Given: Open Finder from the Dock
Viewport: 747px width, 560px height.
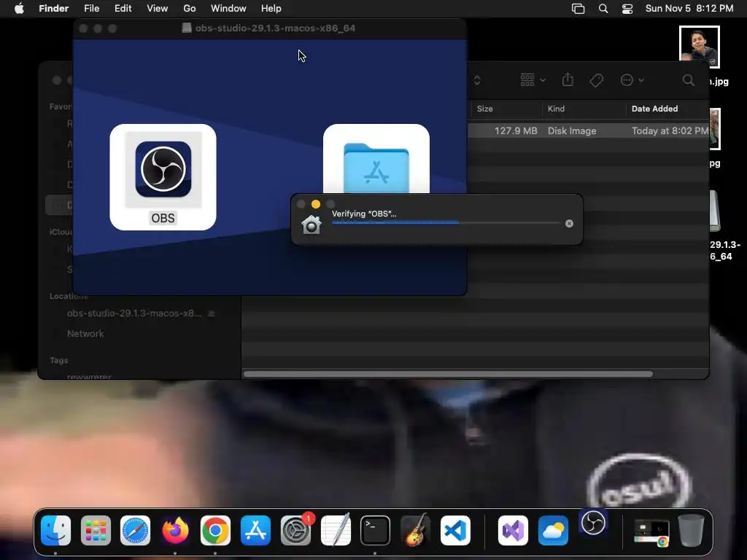Looking at the screenshot, I should 55,531.
